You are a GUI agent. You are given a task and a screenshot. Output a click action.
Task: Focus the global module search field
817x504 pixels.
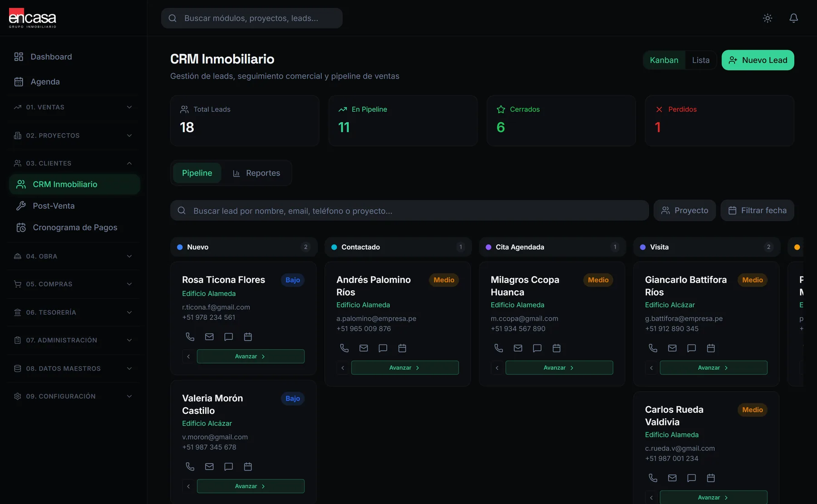click(252, 18)
